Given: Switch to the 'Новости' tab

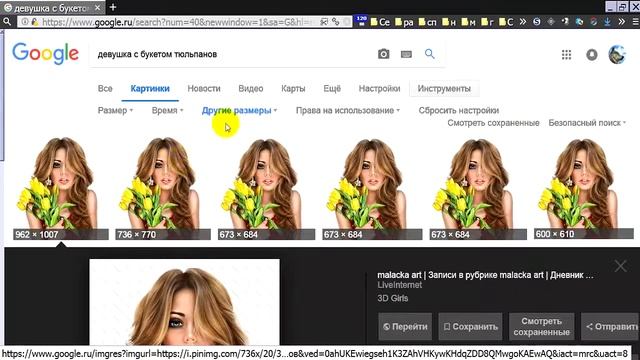Looking at the screenshot, I should coord(204,89).
